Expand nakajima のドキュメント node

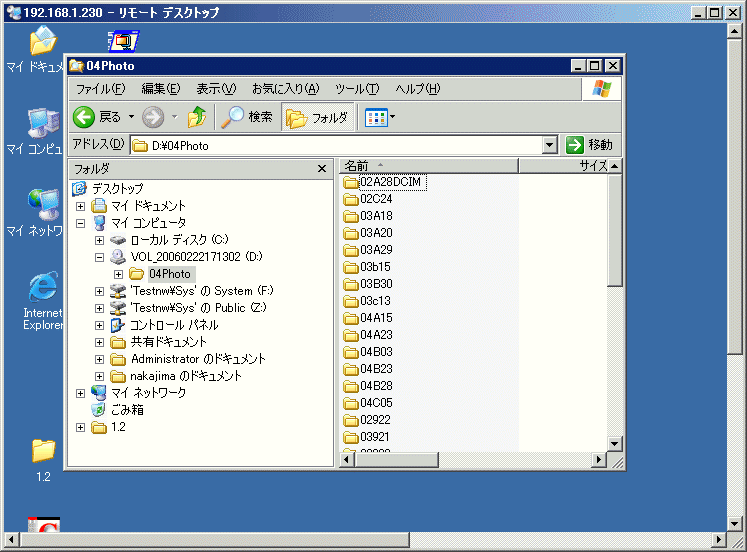[100, 377]
